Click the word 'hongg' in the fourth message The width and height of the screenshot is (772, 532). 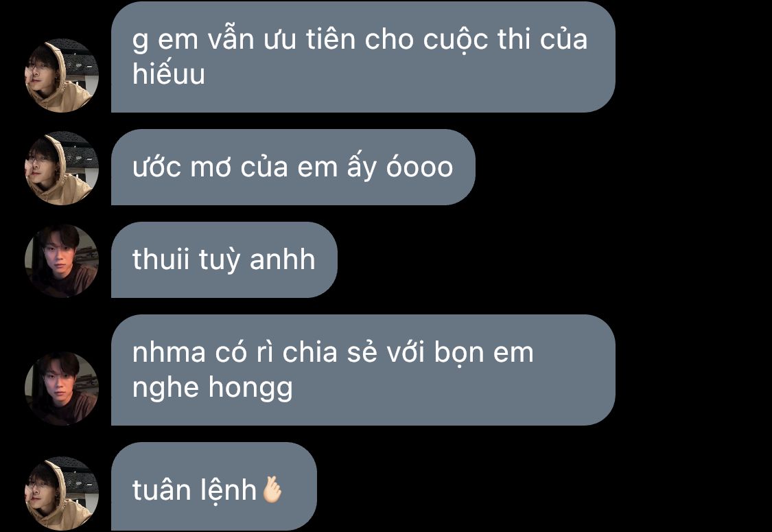[x=250, y=388]
